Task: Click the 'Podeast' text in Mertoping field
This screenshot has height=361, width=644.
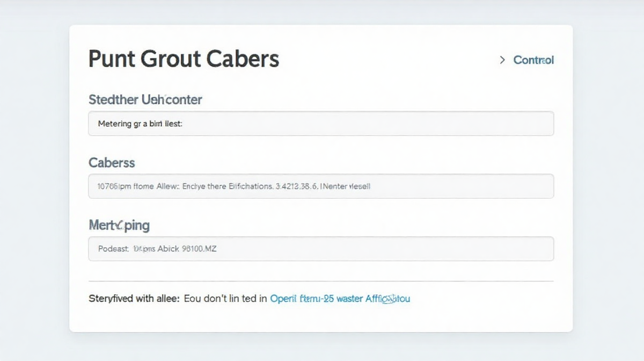Action: (x=113, y=249)
